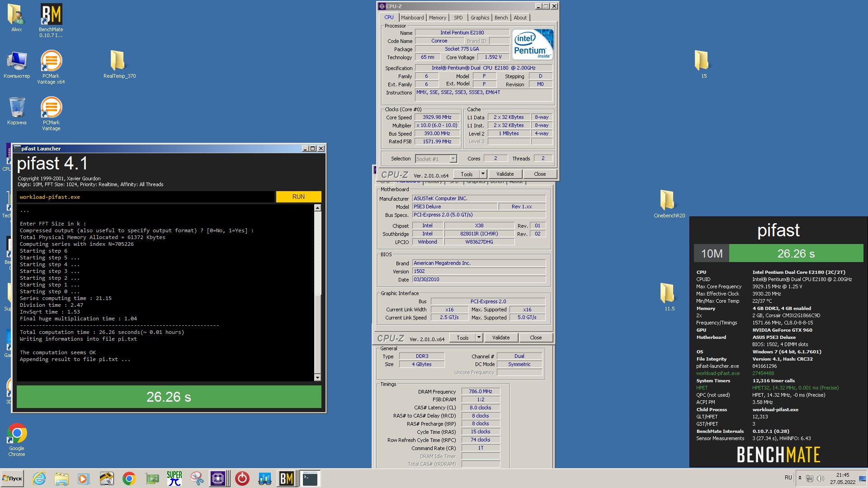The width and height of the screenshot is (868, 488).
Task: Click the BenchMate logo in result panel
Action: tap(778, 455)
